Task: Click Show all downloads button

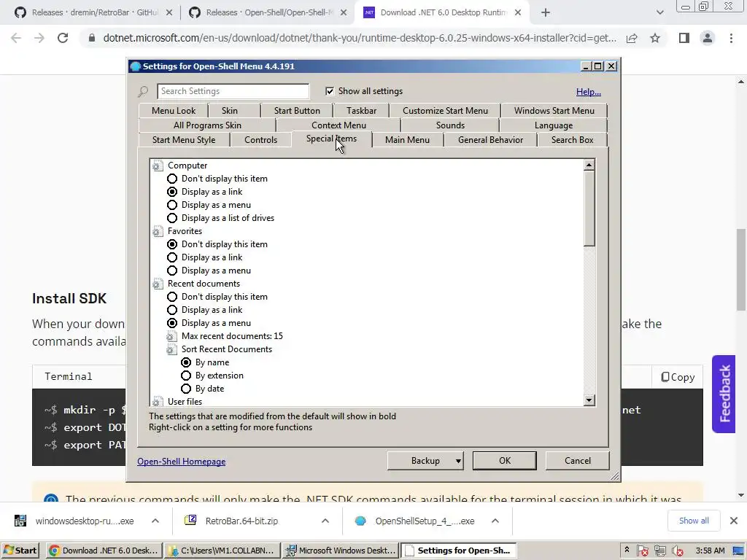Action: click(x=694, y=521)
